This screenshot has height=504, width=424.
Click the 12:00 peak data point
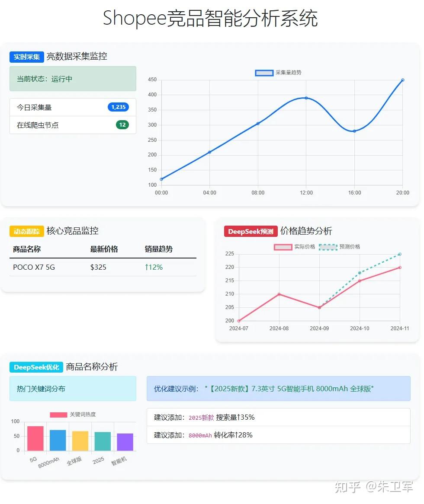click(x=306, y=98)
